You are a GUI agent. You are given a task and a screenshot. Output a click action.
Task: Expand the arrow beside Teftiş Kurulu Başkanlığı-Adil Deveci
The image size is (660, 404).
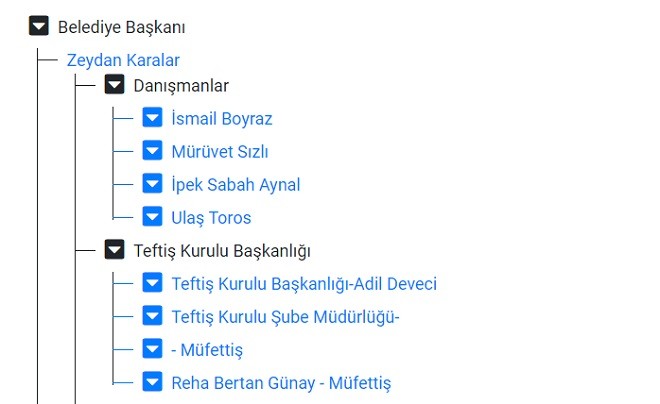tap(152, 283)
